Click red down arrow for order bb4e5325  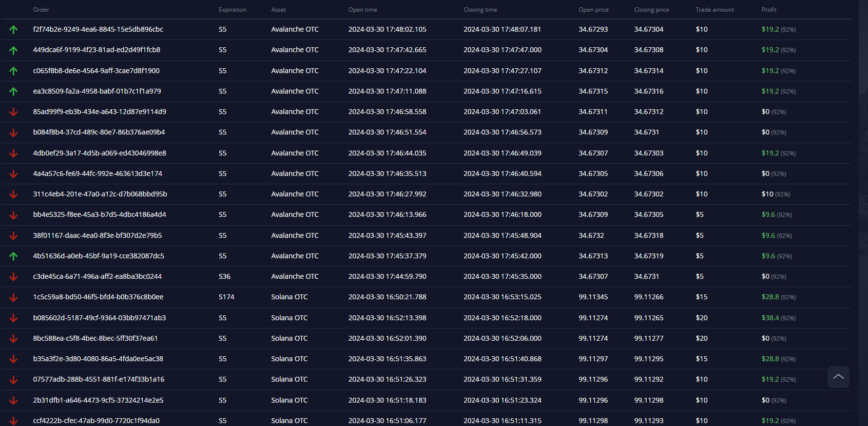click(14, 215)
